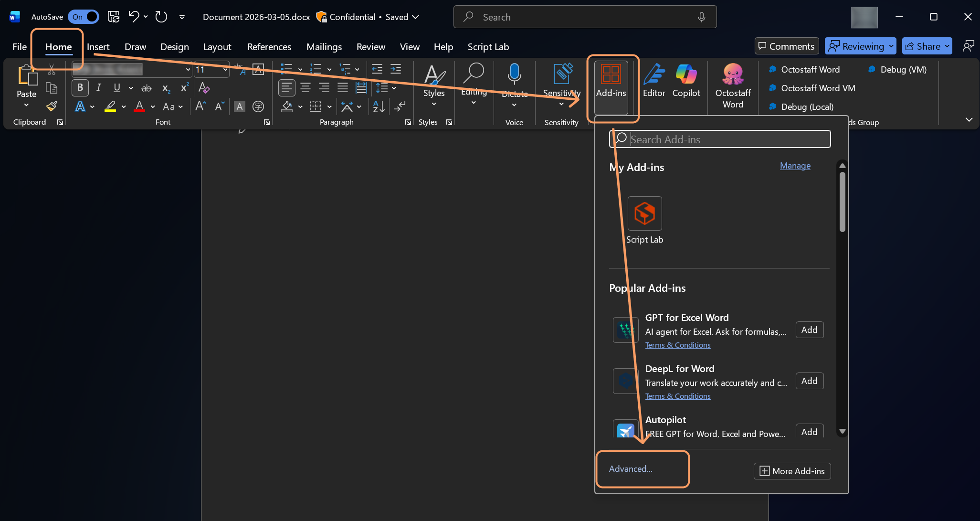Toggle AutoSave off
Screen dimensions: 980x521
[x=84, y=16]
